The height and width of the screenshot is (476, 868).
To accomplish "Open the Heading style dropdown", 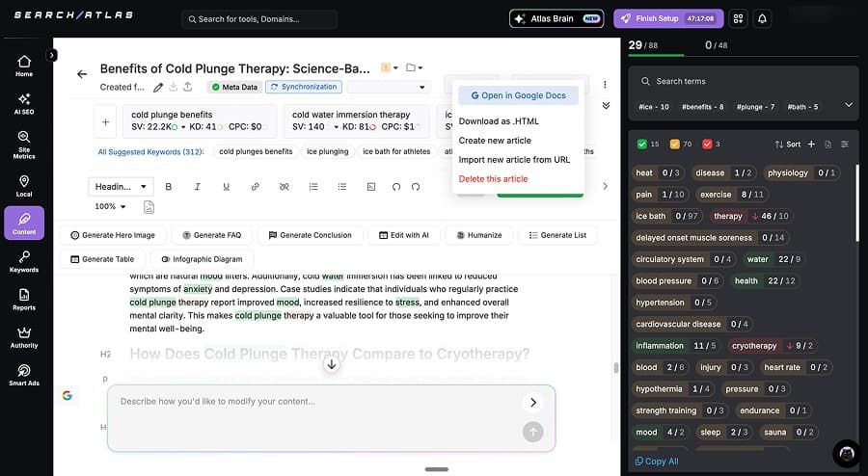I will pos(121,187).
